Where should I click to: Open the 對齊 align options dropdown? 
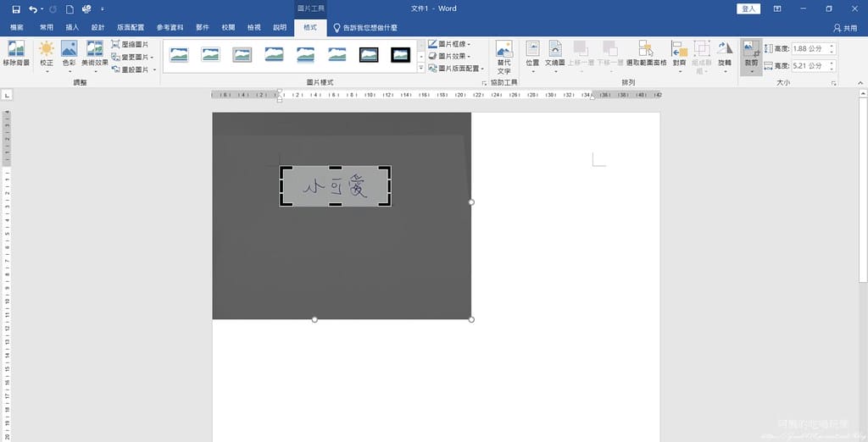[x=679, y=57]
